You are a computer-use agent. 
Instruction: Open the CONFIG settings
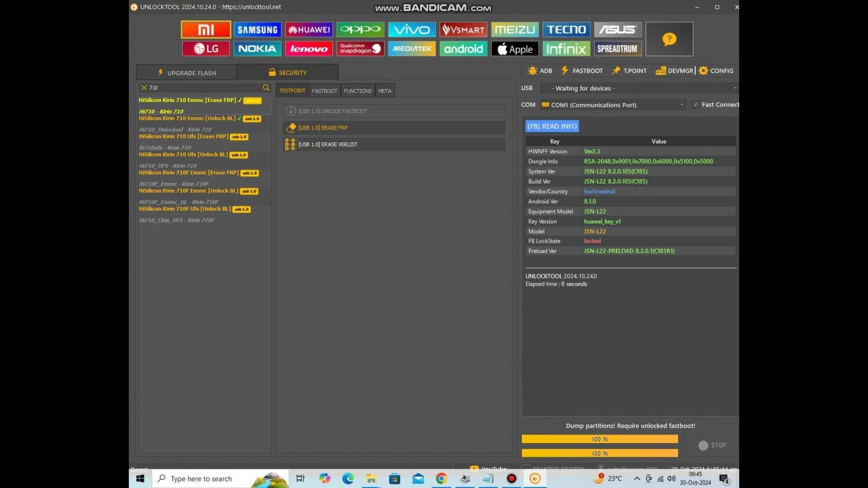716,70
